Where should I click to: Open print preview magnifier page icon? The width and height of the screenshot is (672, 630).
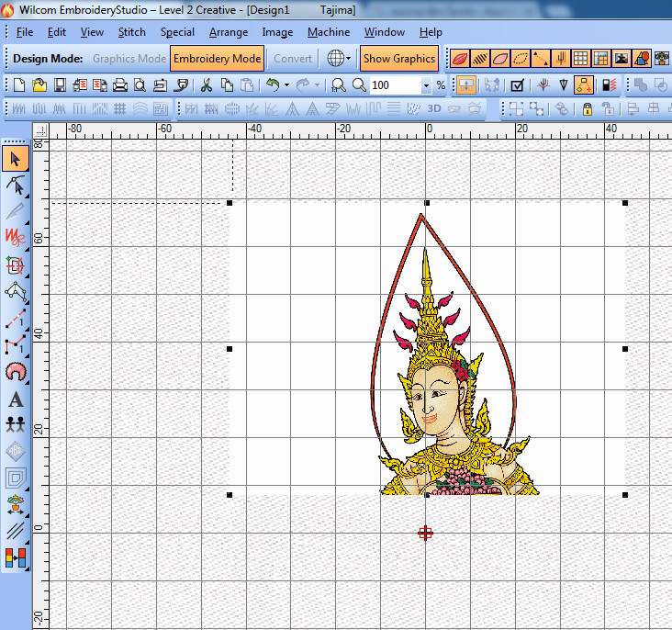[140, 84]
